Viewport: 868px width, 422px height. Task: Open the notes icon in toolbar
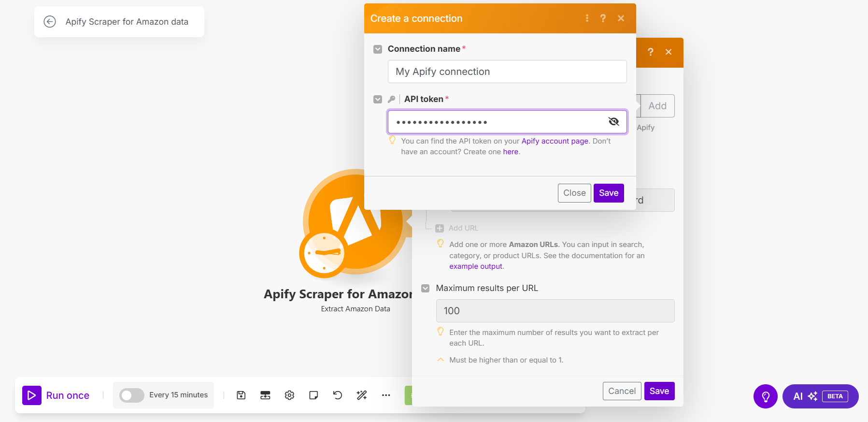pyautogui.click(x=313, y=395)
